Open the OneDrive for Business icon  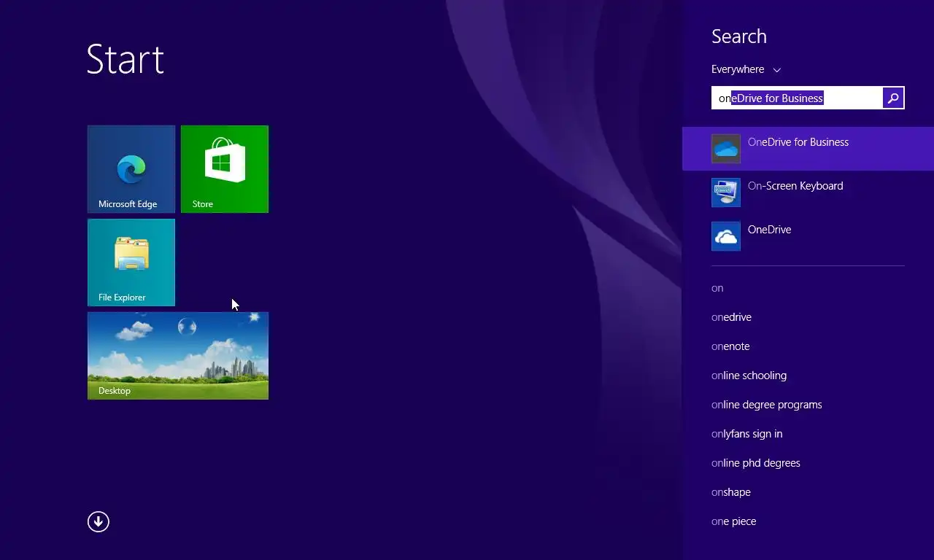click(726, 149)
